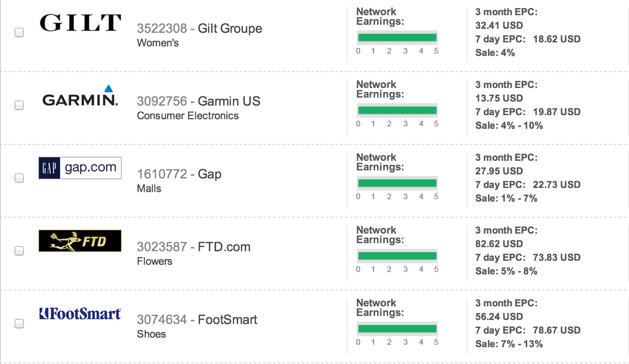Click the Gap advertiser name

pyautogui.click(x=209, y=174)
